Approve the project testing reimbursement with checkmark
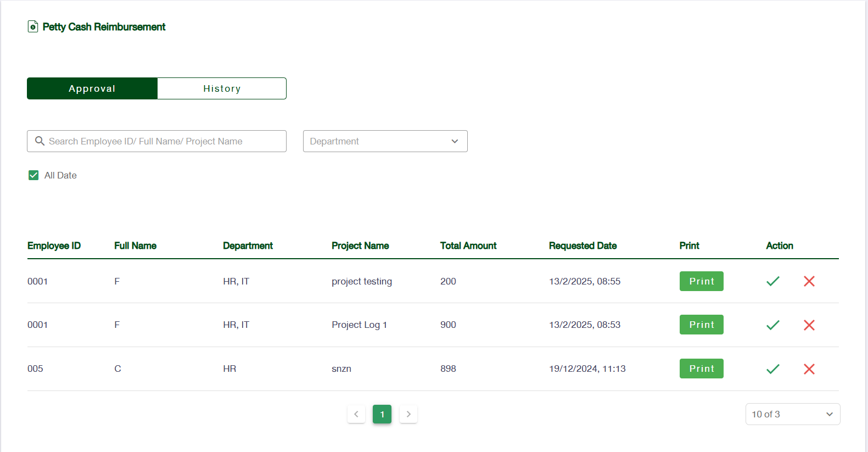 tap(772, 281)
